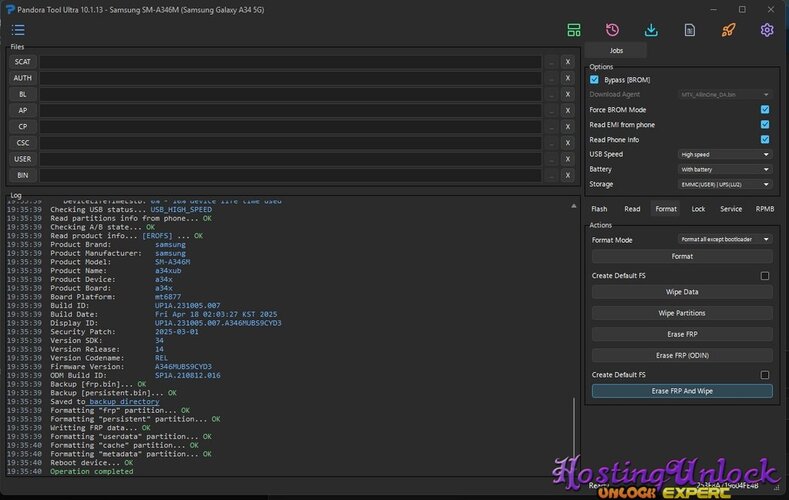Clear the BIN file with X

tap(568, 175)
